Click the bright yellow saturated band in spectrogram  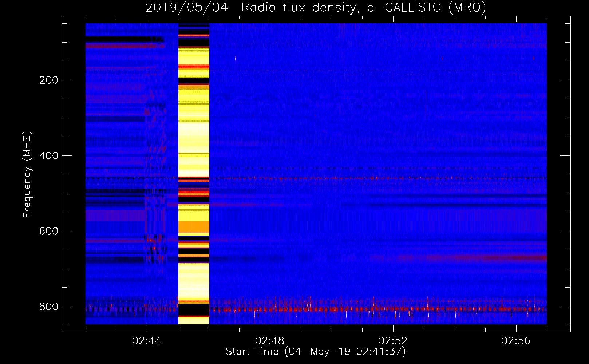194,174
